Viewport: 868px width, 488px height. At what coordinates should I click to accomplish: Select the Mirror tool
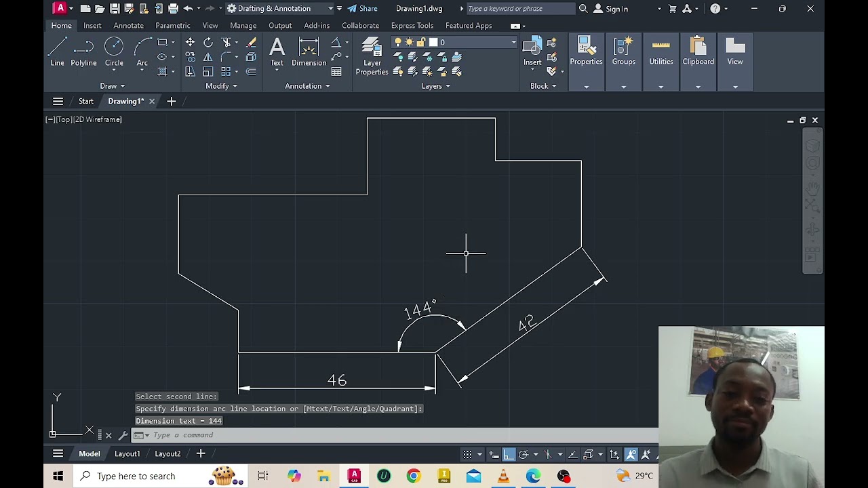[208, 57]
